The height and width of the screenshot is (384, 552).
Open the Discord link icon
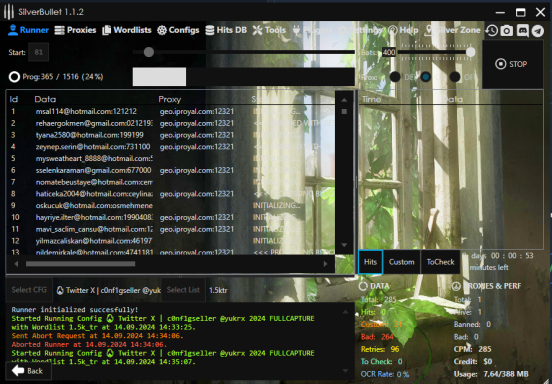point(522,31)
